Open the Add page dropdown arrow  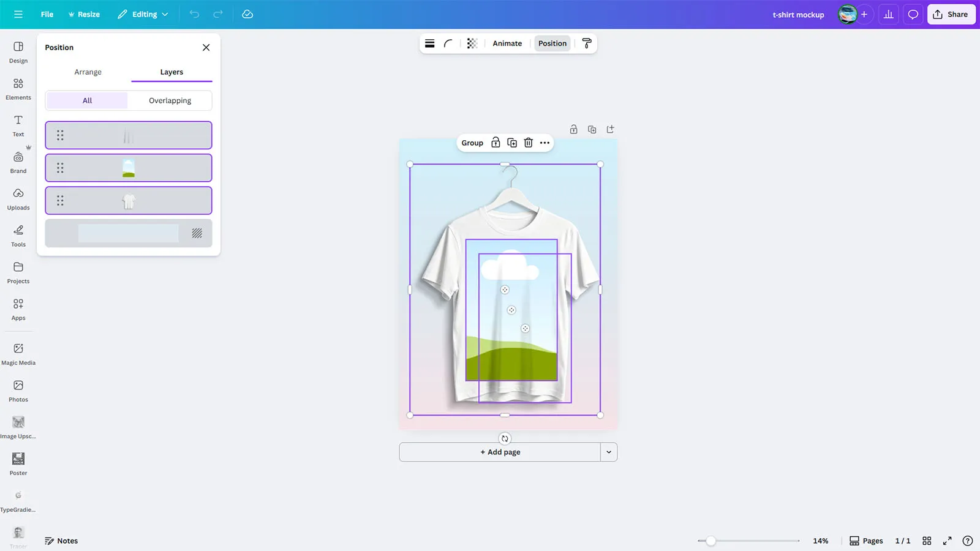point(608,452)
